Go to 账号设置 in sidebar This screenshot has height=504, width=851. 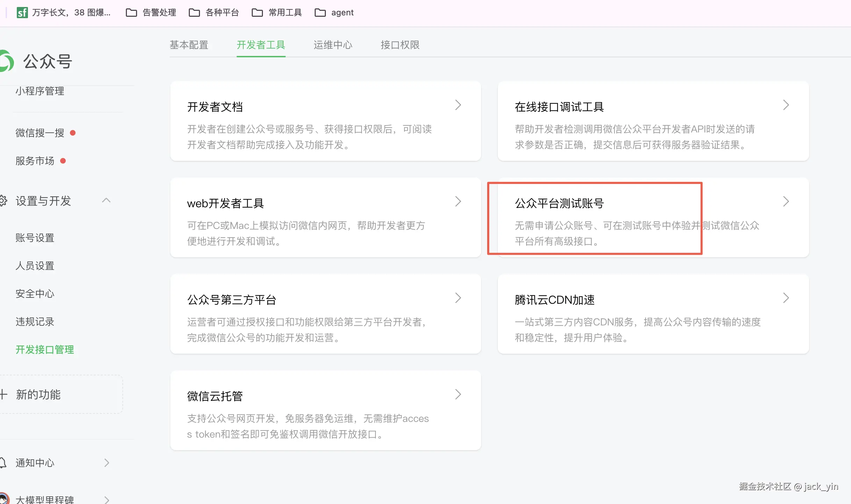[x=35, y=238]
